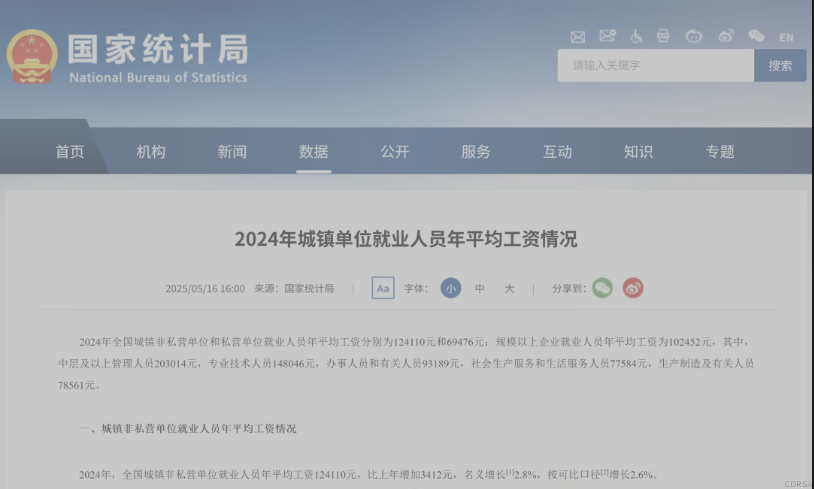Open the APP download icon
The image size is (814, 489).
point(663,36)
